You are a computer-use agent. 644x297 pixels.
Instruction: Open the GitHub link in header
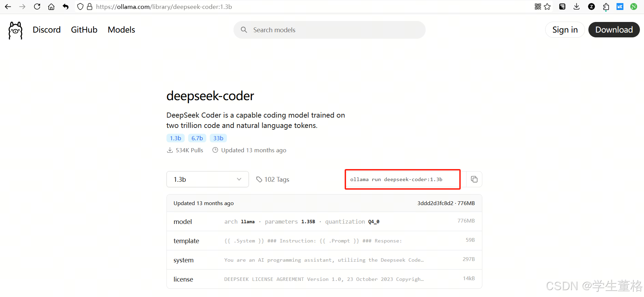[84, 30]
